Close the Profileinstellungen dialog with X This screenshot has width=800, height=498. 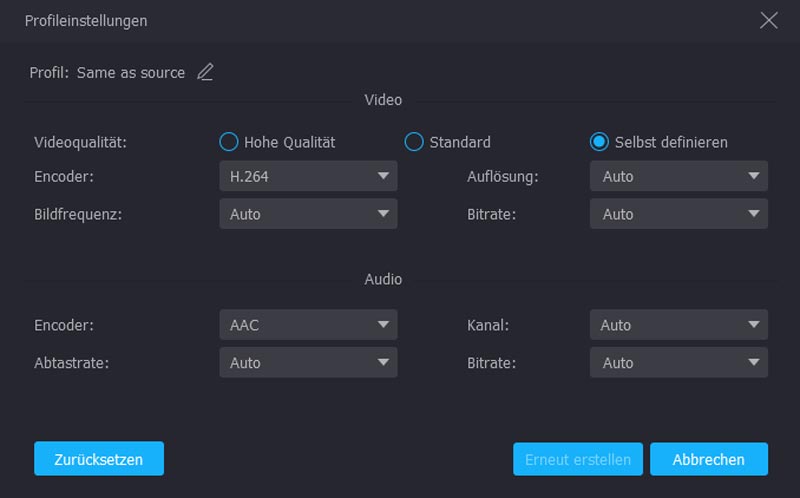pyautogui.click(x=768, y=20)
